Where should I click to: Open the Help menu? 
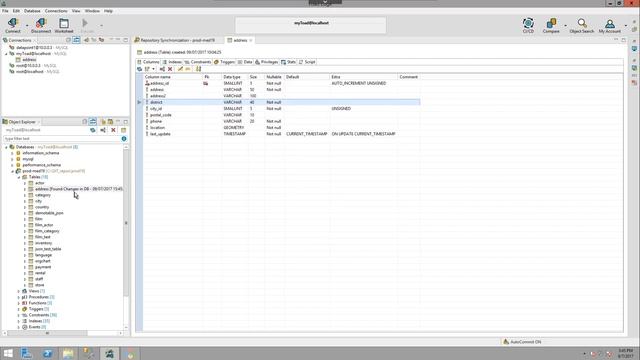coord(108,11)
